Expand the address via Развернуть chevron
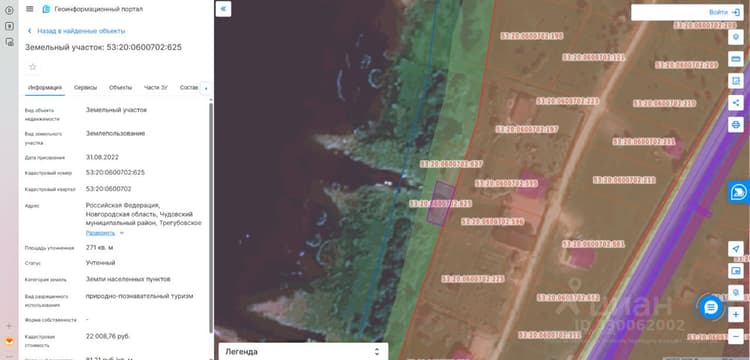The width and height of the screenshot is (750, 360). coord(122,233)
